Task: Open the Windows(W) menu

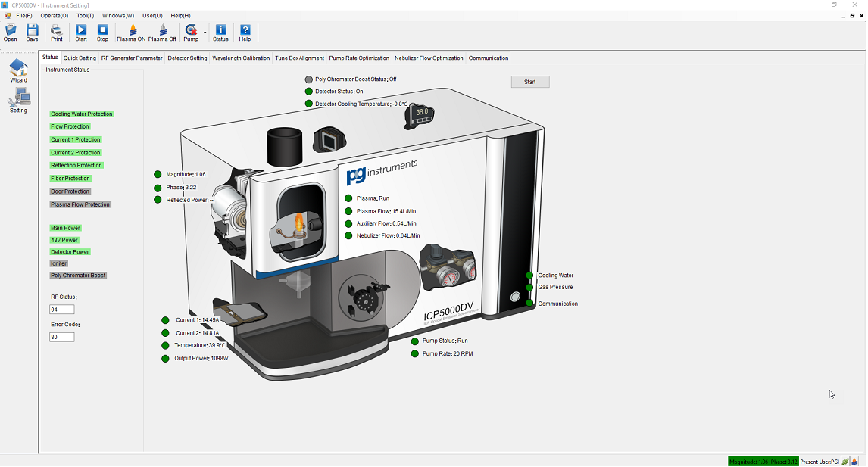Action: [x=118, y=15]
